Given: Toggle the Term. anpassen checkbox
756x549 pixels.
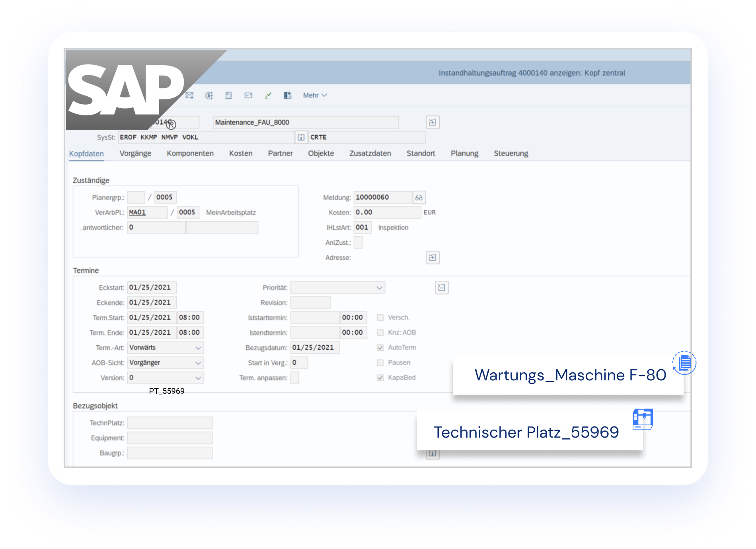Looking at the screenshot, I should coord(294,378).
